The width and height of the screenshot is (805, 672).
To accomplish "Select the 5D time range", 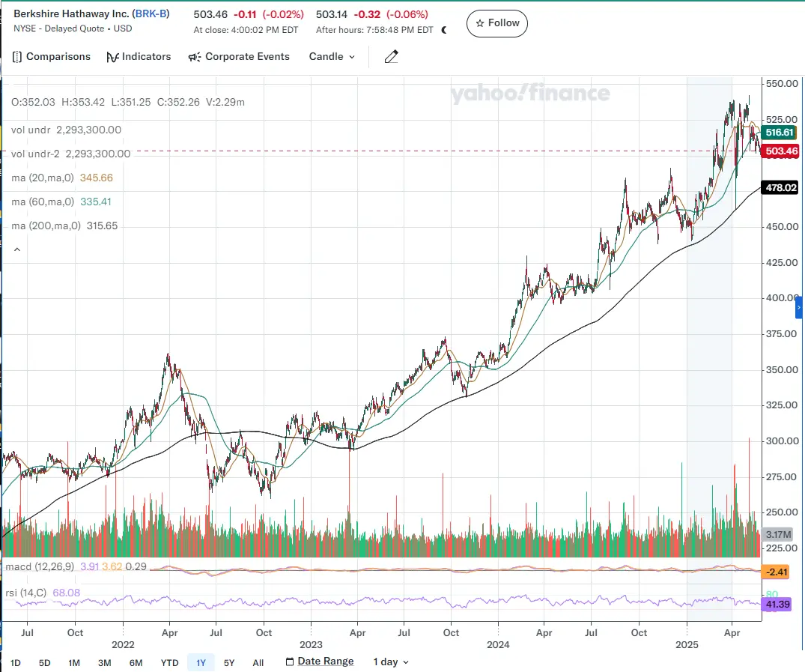I will point(45,663).
